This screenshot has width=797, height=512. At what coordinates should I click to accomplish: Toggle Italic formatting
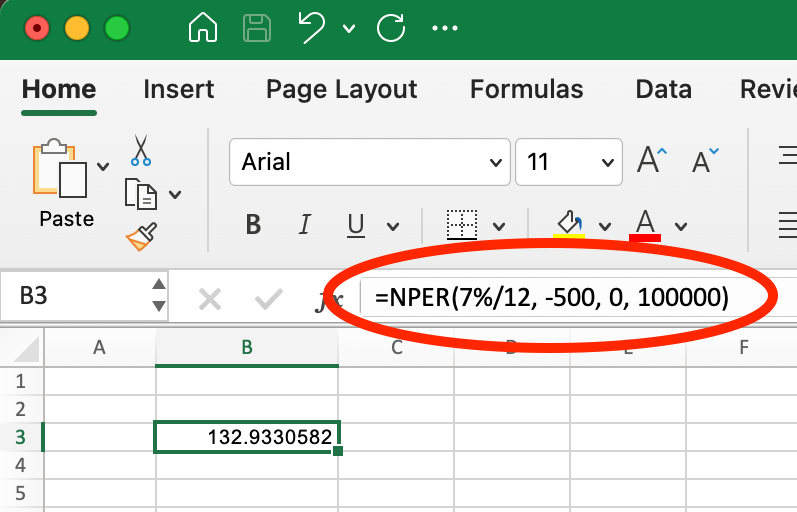pyautogui.click(x=304, y=224)
